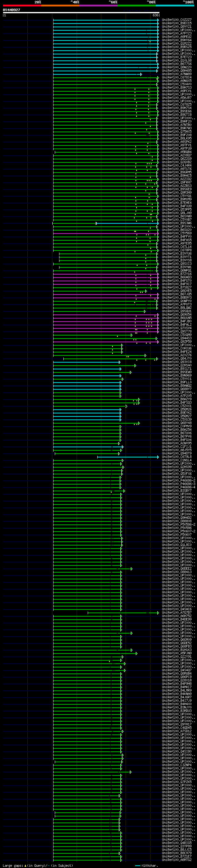The width and height of the screenshot is (197, 868).
Task: Select UniRef100_Q9SQU1 label
Action: (x=176, y=311)
